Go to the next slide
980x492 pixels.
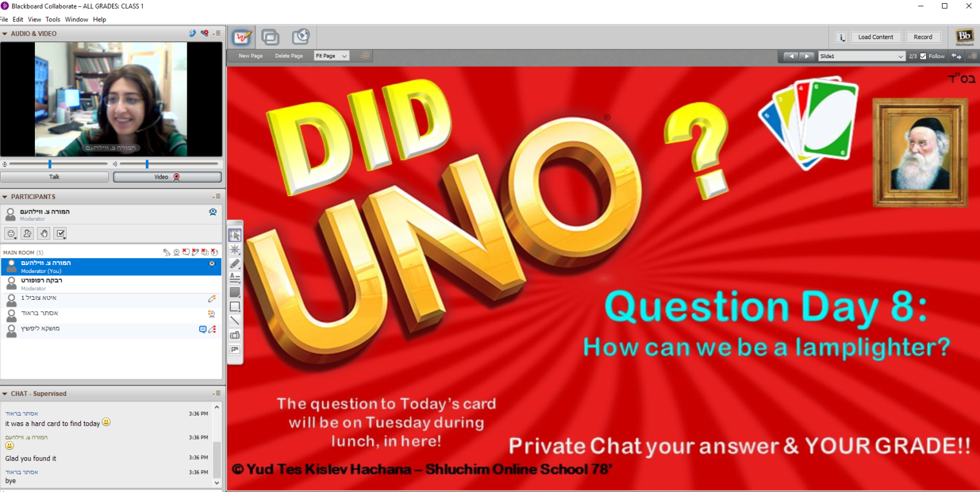point(807,56)
